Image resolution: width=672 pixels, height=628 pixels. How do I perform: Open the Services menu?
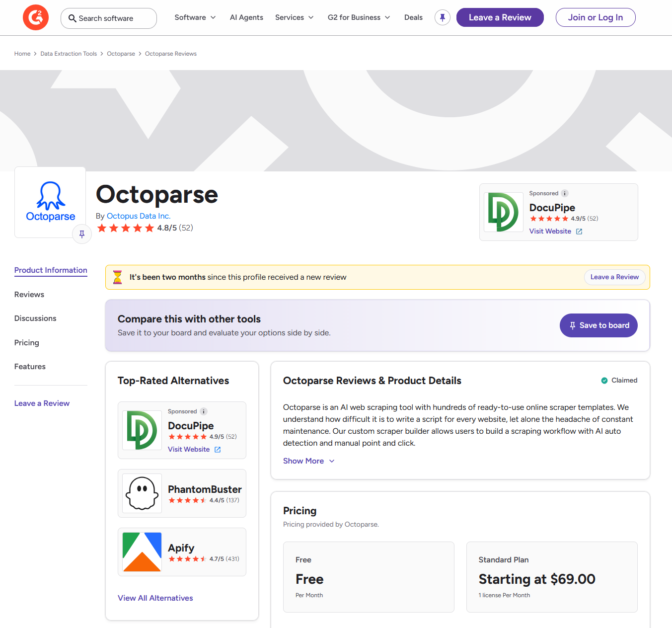[x=294, y=17]
